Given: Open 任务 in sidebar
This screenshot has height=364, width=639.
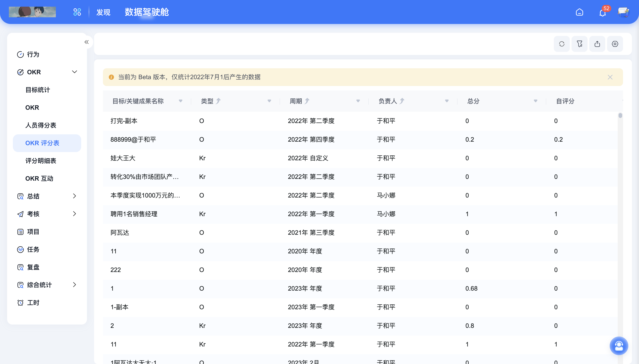Looking at the screenshot, I should pyautogui.click(x=47, y=249).
